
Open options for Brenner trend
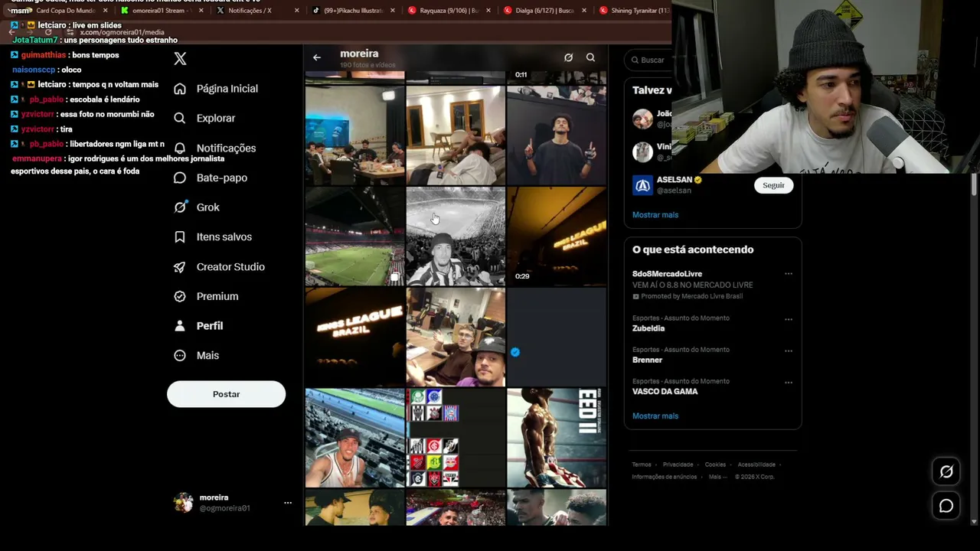[x=789, y=350]
